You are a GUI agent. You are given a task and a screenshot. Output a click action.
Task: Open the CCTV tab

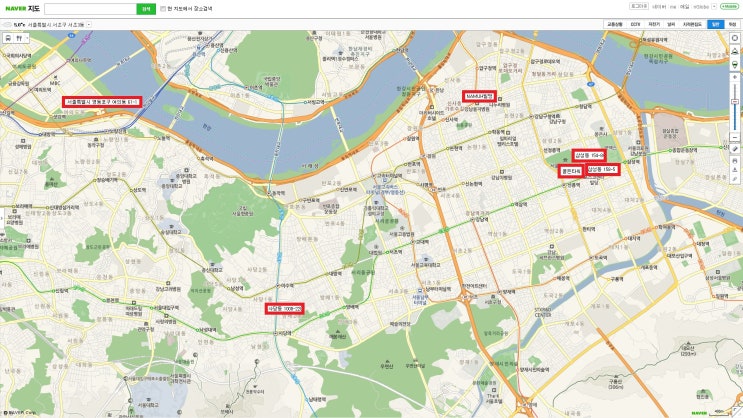635,24
